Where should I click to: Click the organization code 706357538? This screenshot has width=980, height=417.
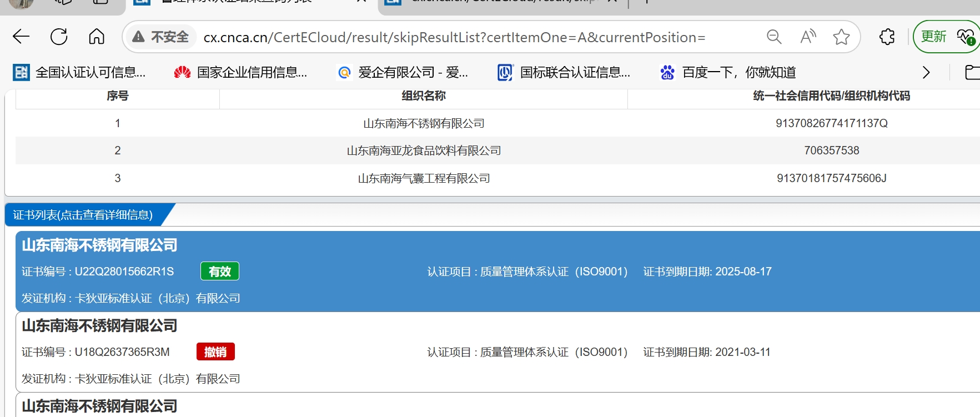coord(831,150)
